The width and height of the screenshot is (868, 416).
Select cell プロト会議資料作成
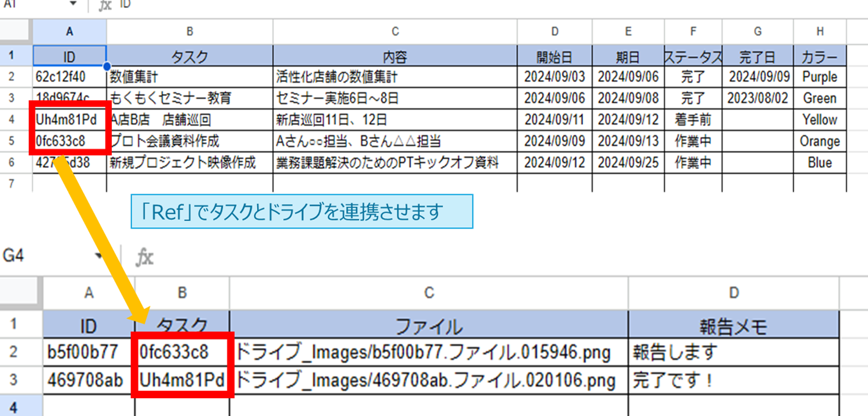[x=190, y=142]
